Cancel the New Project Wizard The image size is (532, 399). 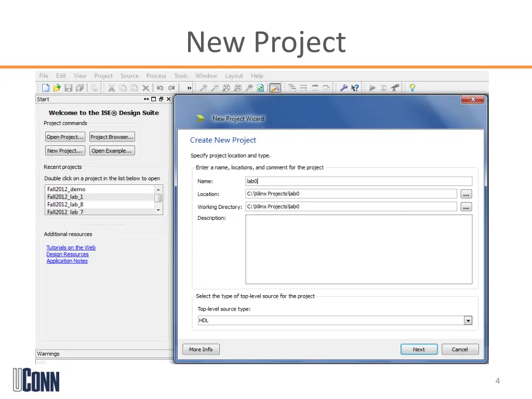(x=460, y=349)
